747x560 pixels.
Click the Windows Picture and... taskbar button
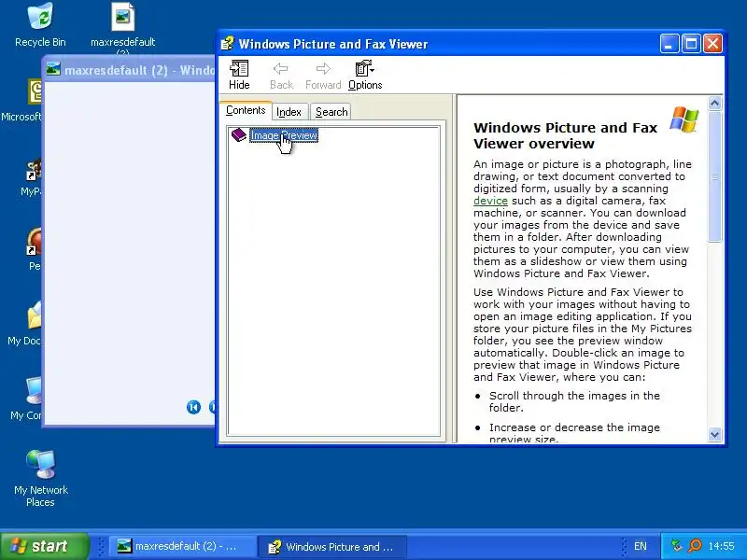[332, 546]
